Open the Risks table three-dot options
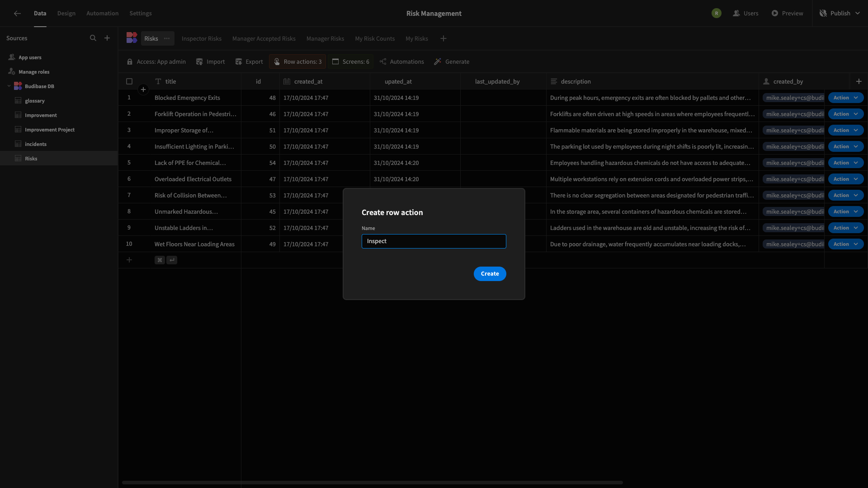The image size is (868, 488). (x=167, y=38)
